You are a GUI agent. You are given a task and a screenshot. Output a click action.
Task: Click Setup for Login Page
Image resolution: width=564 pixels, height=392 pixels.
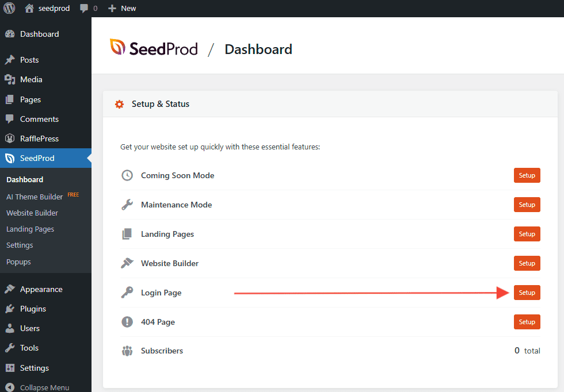(527, 293)
